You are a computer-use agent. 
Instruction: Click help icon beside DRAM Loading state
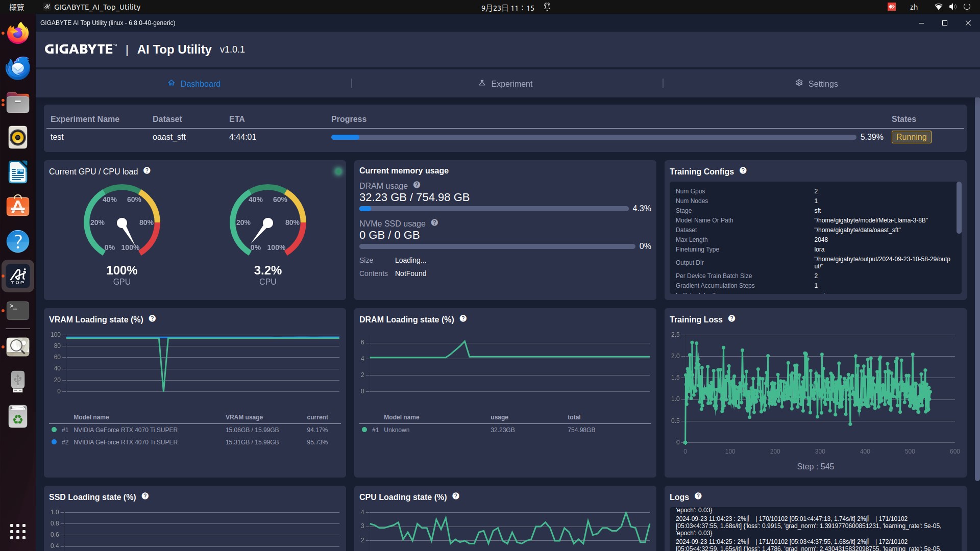pyautogui.click(x=463, y=318)
